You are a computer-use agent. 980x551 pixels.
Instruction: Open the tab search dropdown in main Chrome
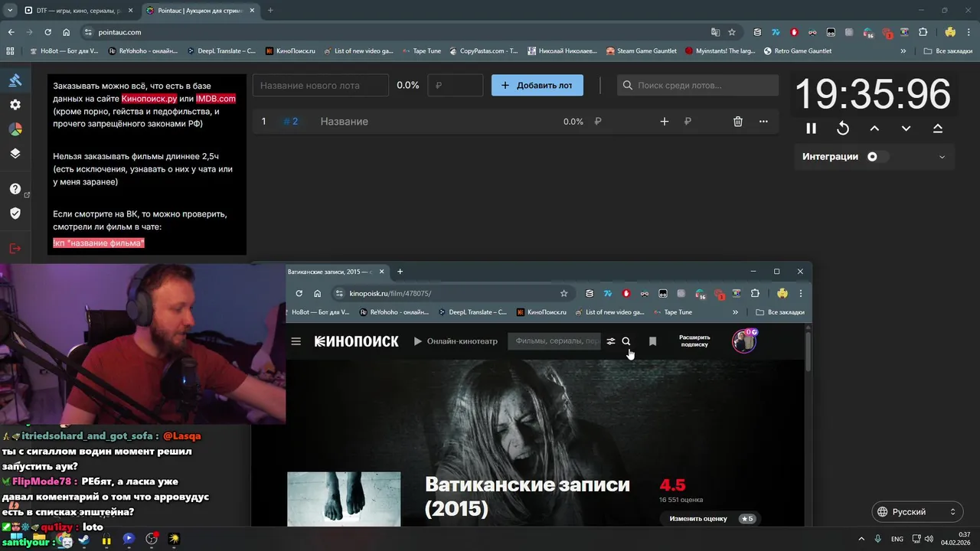pos(9,11)
